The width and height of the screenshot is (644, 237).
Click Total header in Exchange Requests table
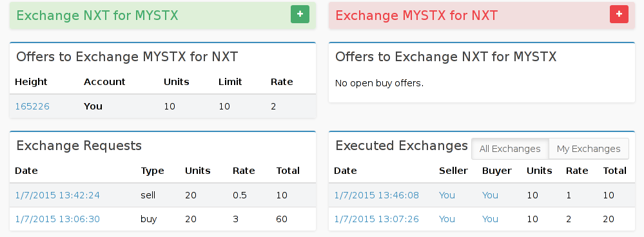(x=288, y=171)
